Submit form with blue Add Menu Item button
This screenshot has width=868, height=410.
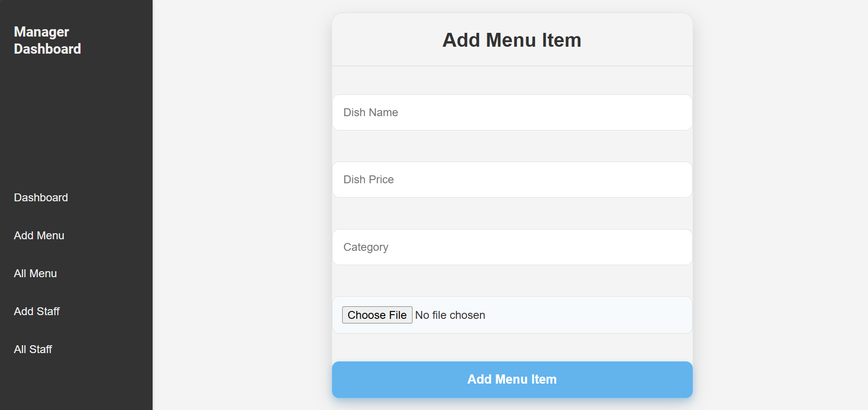coord(512,379)
